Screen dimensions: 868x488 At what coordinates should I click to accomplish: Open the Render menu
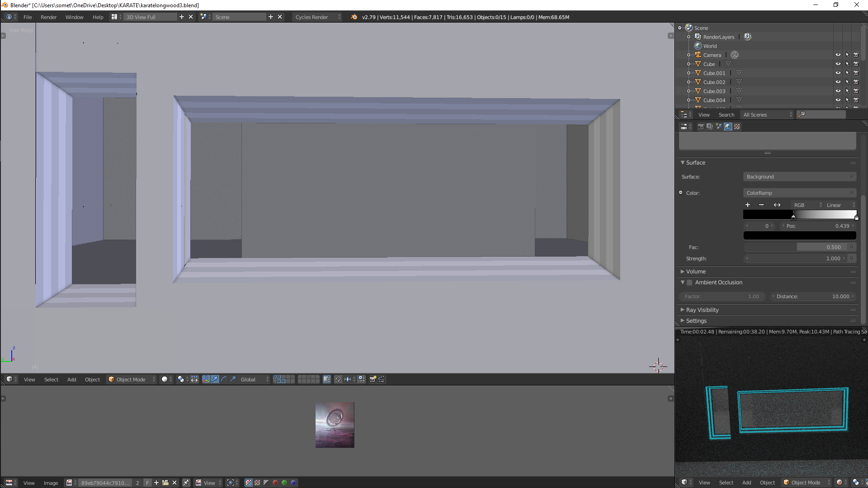(48, 17)
